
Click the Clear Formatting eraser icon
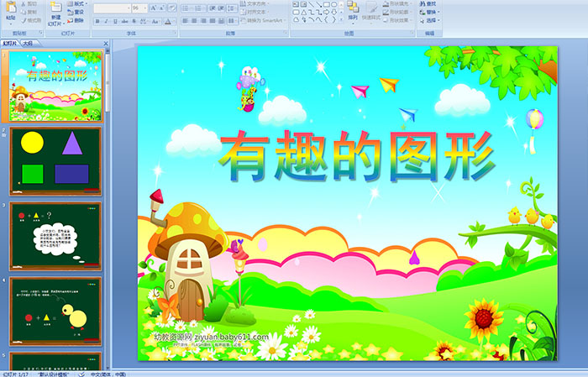172,8
